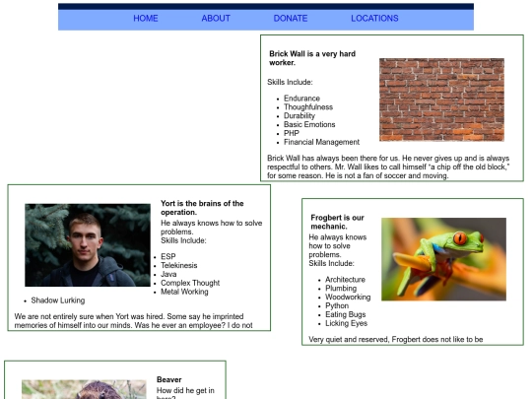
Task: Click the 'How did he get in' text
Action: (x=185, y=390)
